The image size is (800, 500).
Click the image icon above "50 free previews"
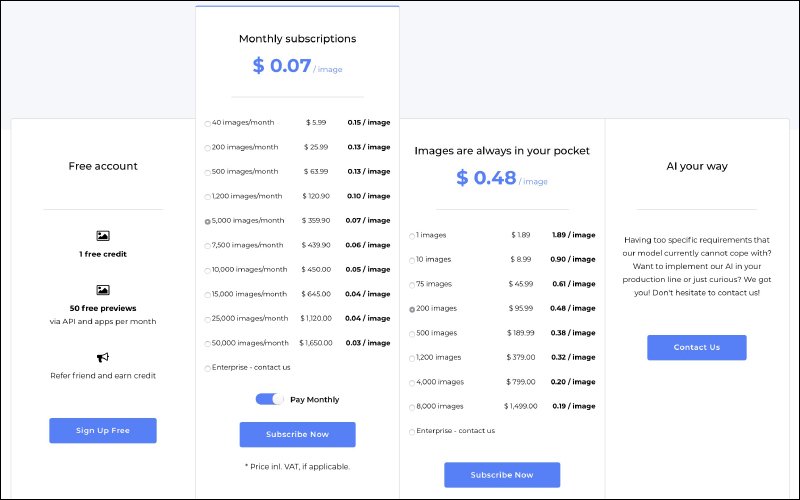(x=103, y=290)
